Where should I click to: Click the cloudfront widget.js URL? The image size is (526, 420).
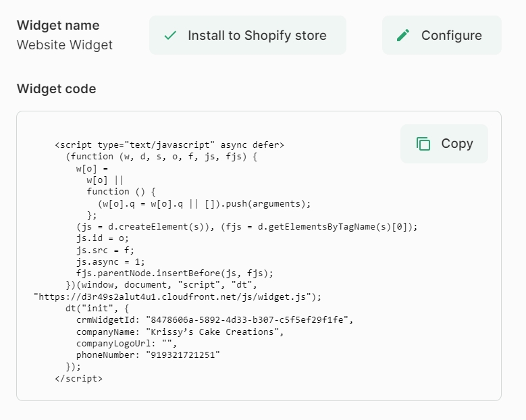pyautogui.click(x=178, y=296)
